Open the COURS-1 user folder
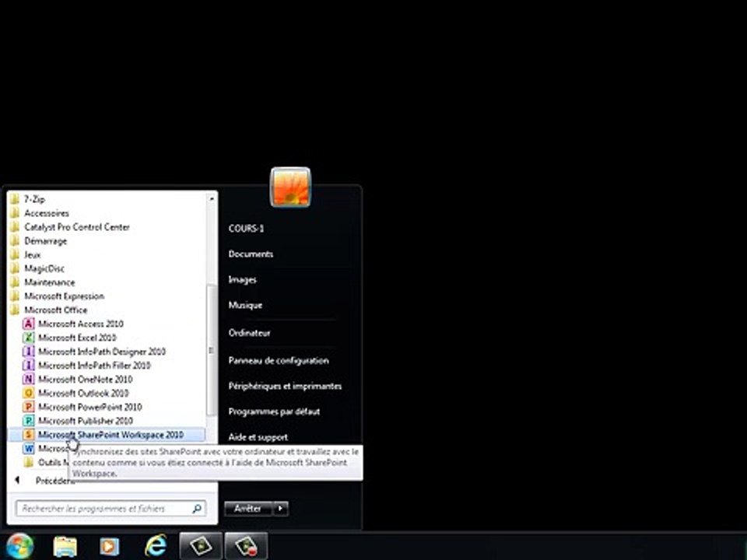Screen dimensions: 747x560 pos(246,229)
